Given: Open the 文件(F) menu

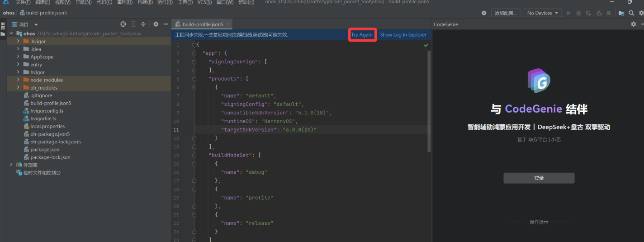Looking at the screenshot, I should click(x=23, y=2).
